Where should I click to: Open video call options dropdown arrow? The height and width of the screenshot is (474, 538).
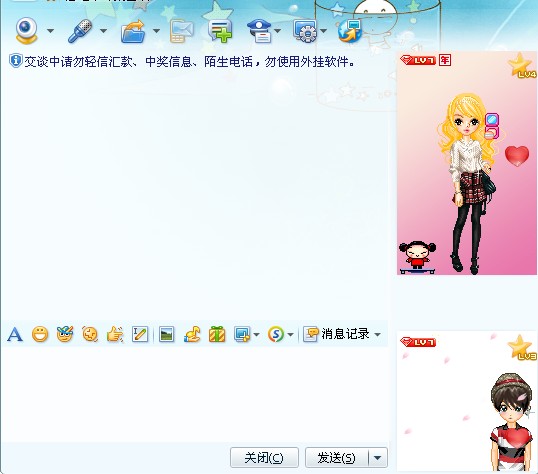point(50,31)
